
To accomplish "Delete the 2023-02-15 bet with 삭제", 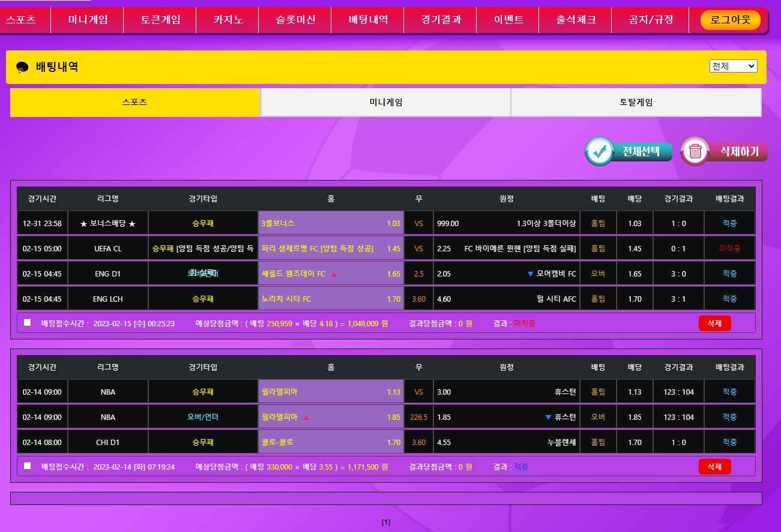I will (x=714, y=323).
